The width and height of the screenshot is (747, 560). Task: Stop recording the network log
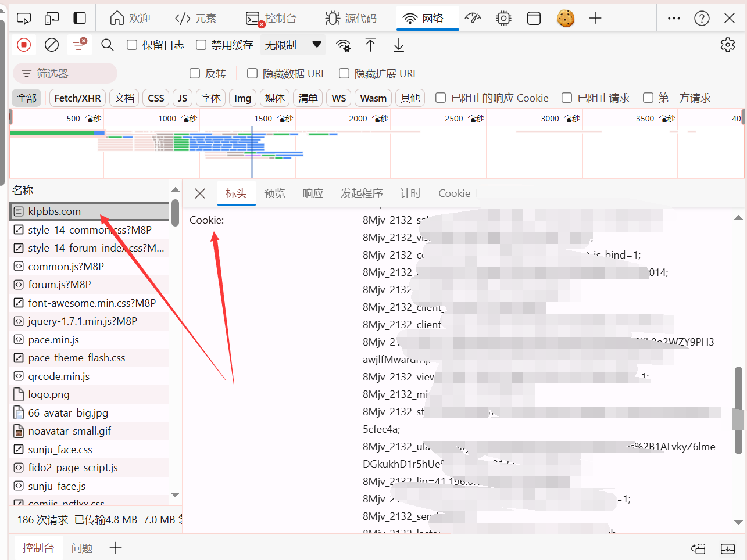[x=24, y=45]
